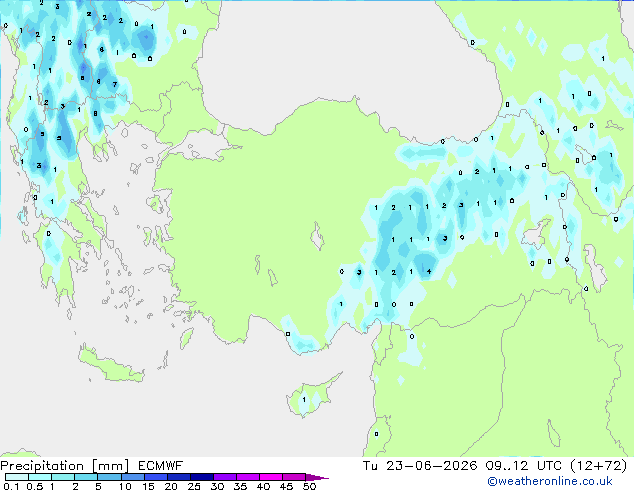
Task: Click the dark blue swatch between 20 and 25
Action: tap(179, 477)
